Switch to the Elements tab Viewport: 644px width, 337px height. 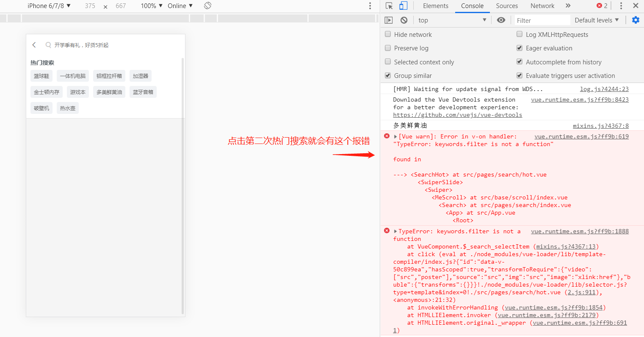tap(435, 6)
